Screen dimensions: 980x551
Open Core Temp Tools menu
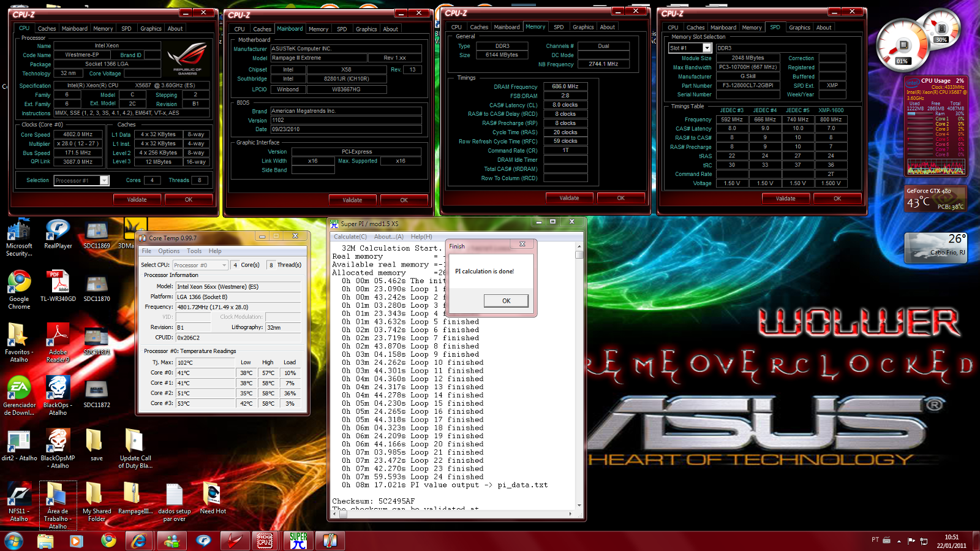pos(194,251)
